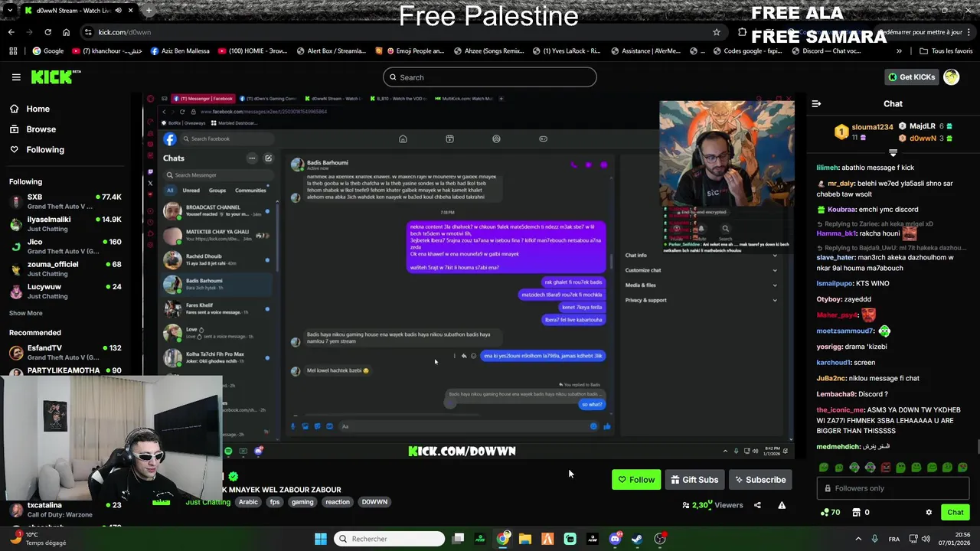Open the reaction tag
Image resolution: width=980 pixels, height=551 pixels.
[x=337, y=502]
